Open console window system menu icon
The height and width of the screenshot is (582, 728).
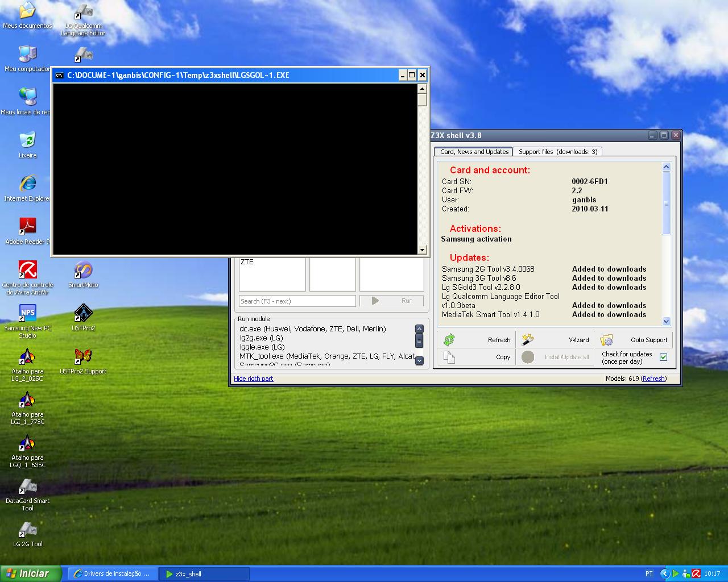(x=59, y=75)
